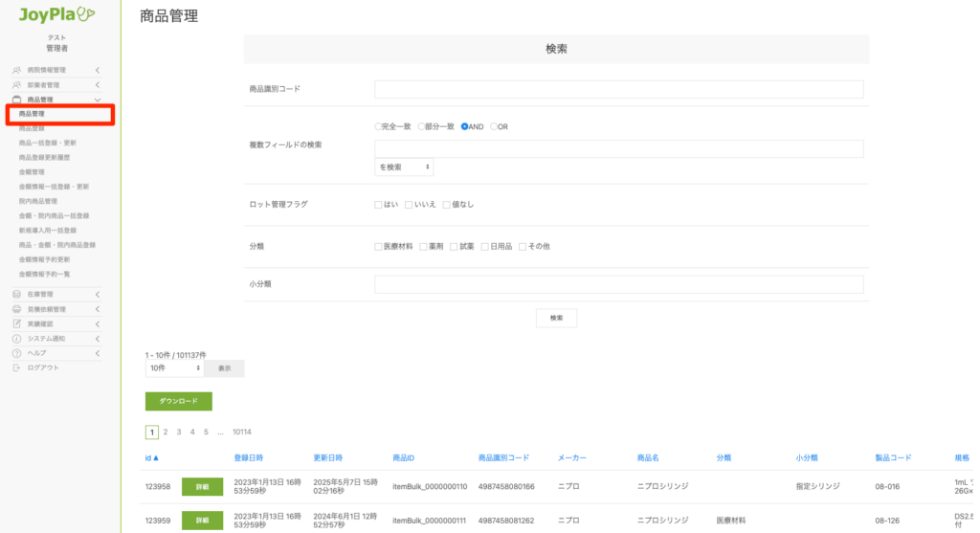Image resolution: width=980 pixels, height=533 pixels.
Task: Expand 卸業者管理 with its chevron
Action: 98,85
